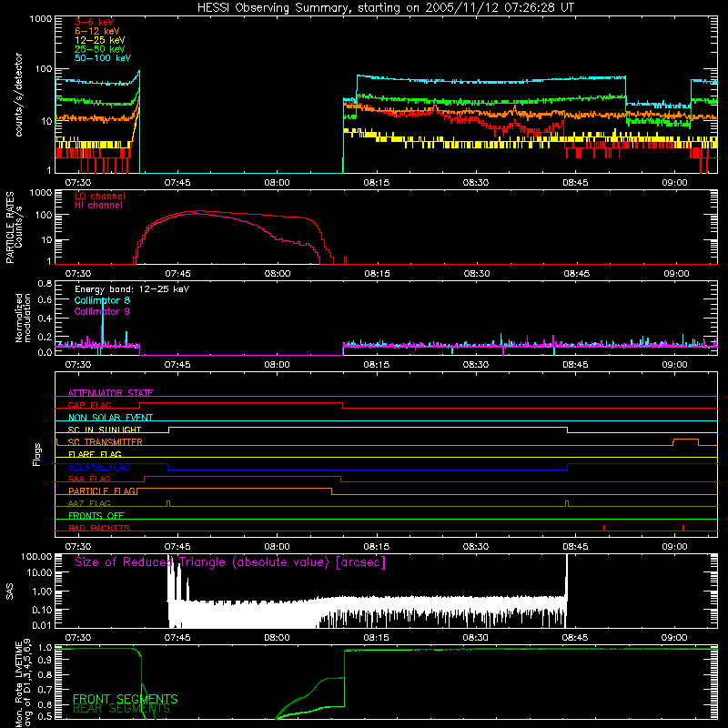The image size is (728, 728).
Task: Click the FRONTS OFF flag label
Action: [96, 515]
